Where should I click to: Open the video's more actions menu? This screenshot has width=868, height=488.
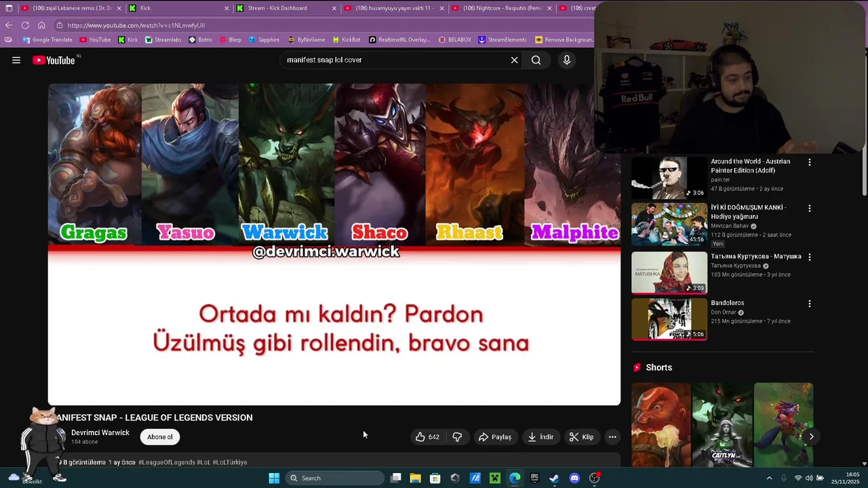(612, 437)
